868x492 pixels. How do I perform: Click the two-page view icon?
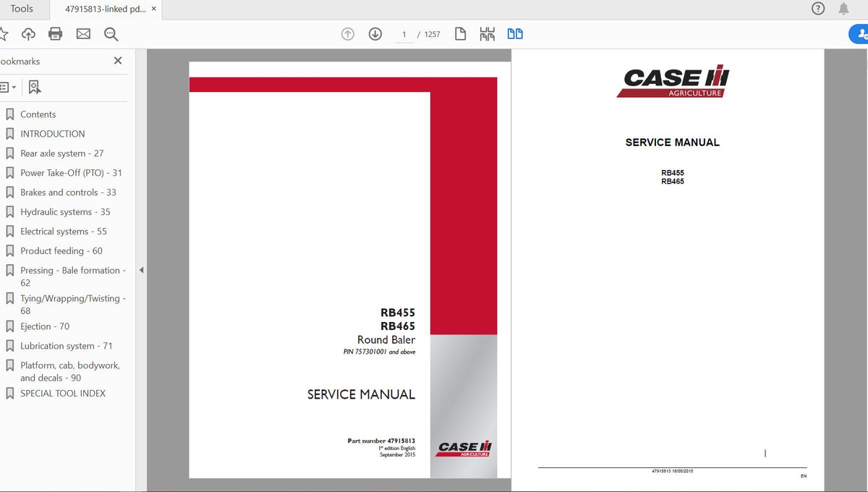click(515, 34)
